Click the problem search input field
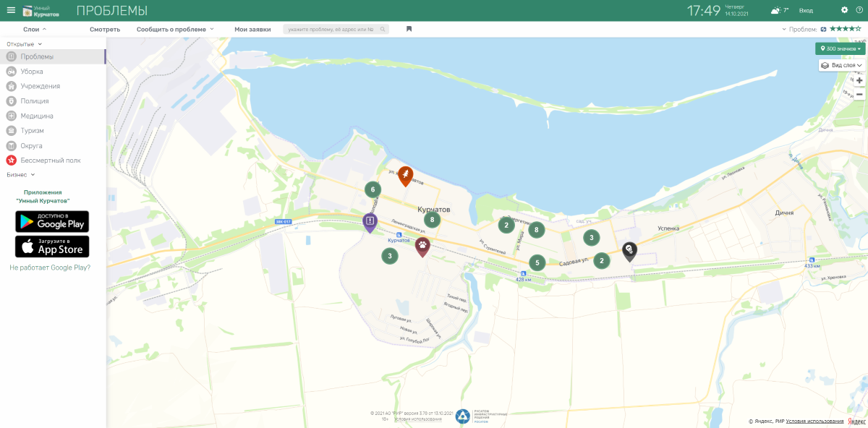 (x=332, y=30)
